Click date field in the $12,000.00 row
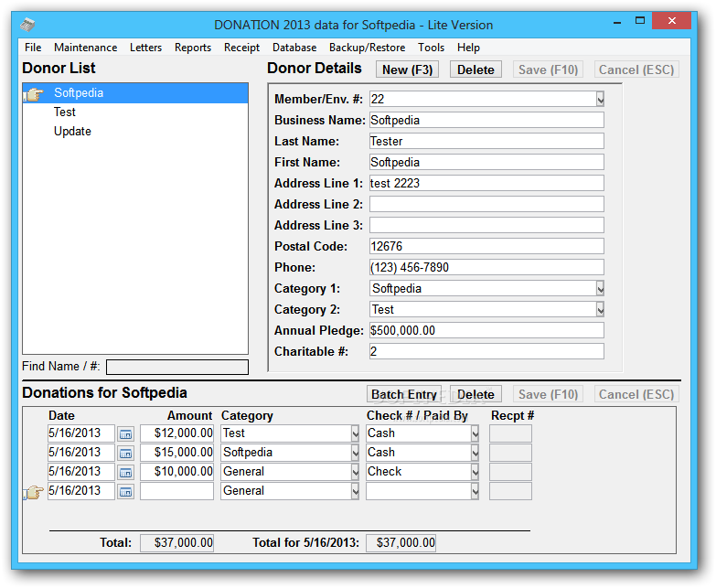 point(80,433)
